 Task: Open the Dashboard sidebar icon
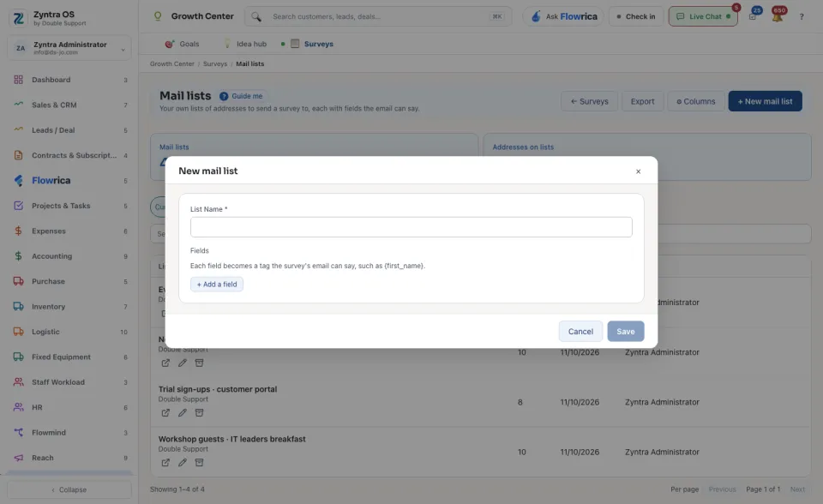pyautogui.click(x=18, y=80)
